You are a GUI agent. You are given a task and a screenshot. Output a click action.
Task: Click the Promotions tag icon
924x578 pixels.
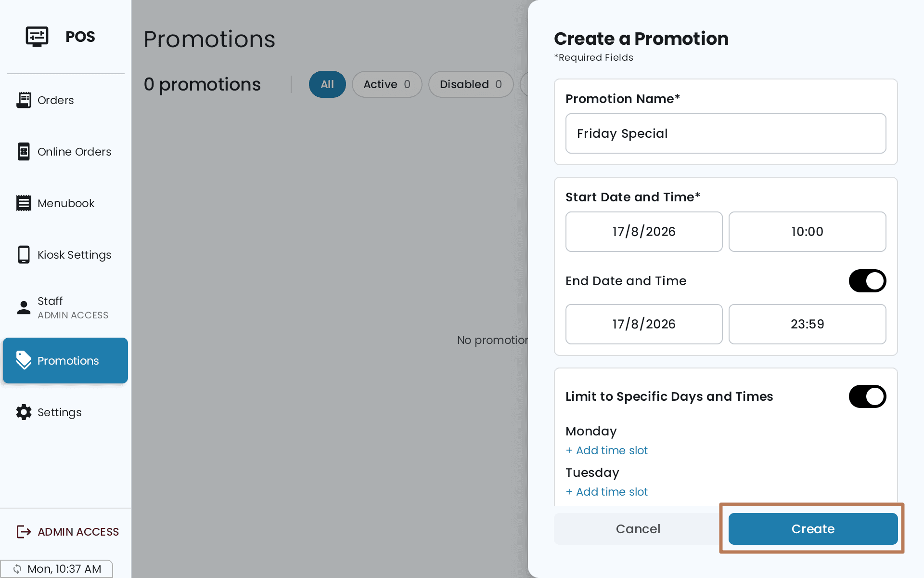point(24,360)
